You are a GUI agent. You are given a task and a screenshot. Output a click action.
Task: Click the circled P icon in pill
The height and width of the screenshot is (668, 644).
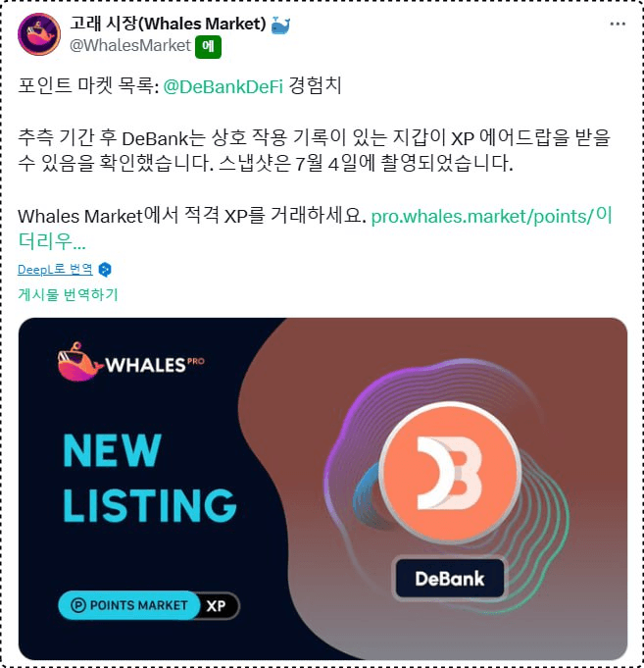78,605
